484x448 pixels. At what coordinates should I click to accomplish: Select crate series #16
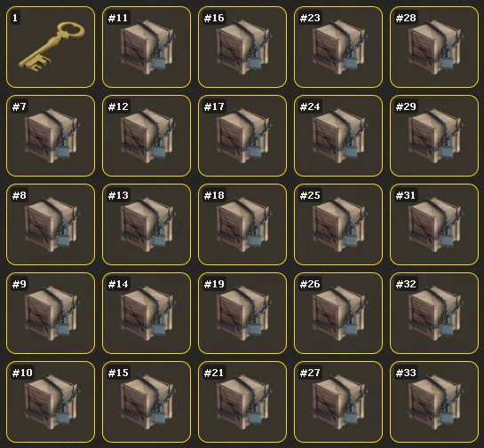point(242,47)
